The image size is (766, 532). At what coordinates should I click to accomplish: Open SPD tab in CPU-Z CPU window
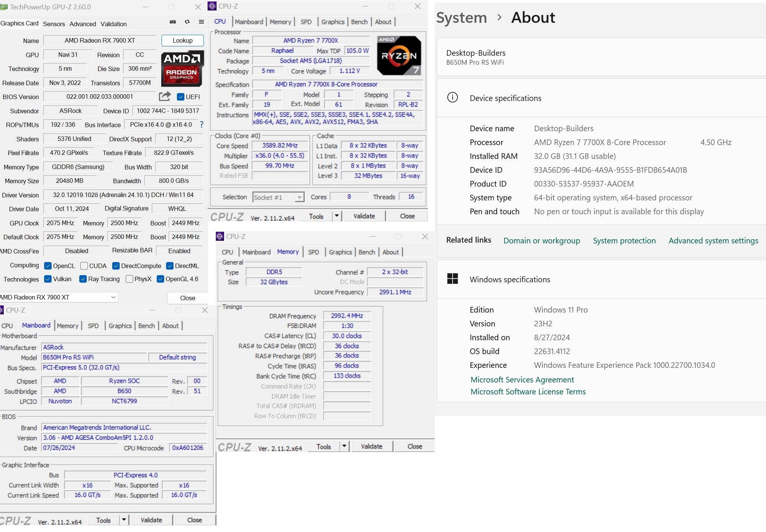(306, 22)
